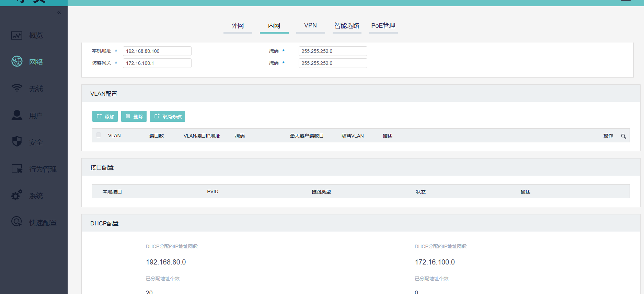Open 安全 menu label in sidebar
The width and height of the screenshot is (644, 294).
(x=36, y=142)
